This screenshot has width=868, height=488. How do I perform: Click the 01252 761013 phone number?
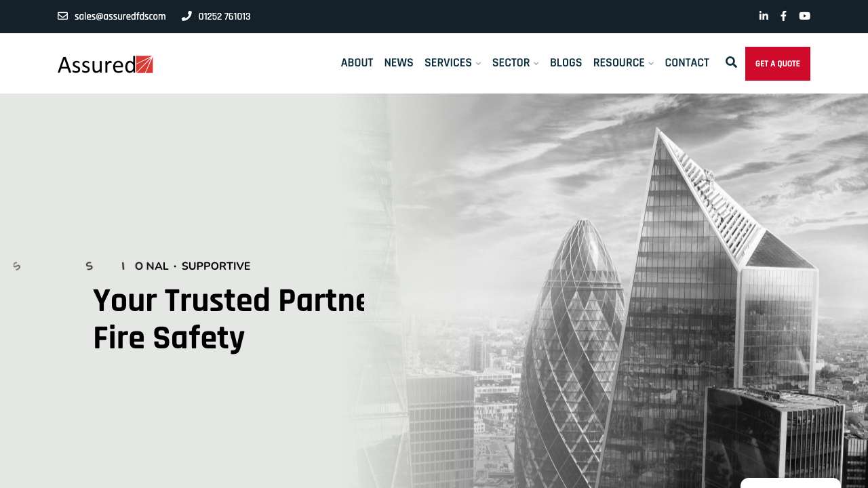tap(224, 16)
